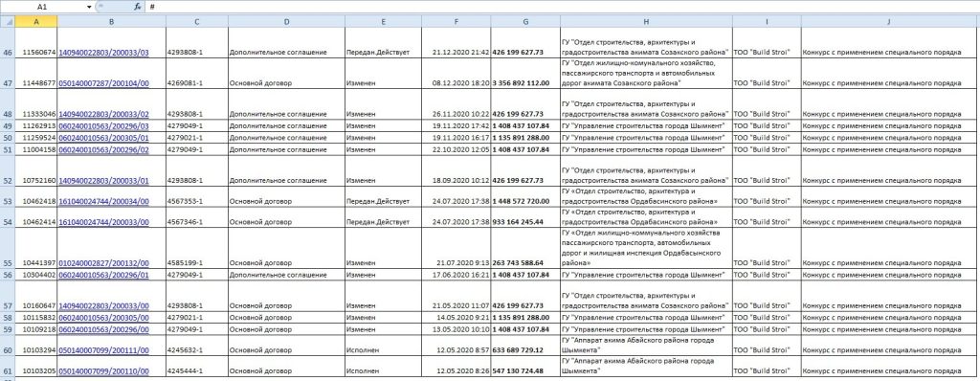980x381 pixels.
Task: Open link 060240010563/200305/01 in row 50
Action: [103, 138]
